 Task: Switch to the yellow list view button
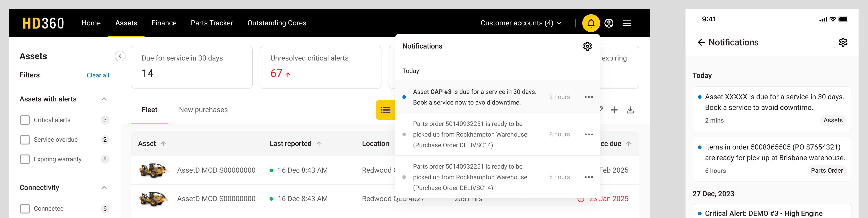tap(385, 110)
